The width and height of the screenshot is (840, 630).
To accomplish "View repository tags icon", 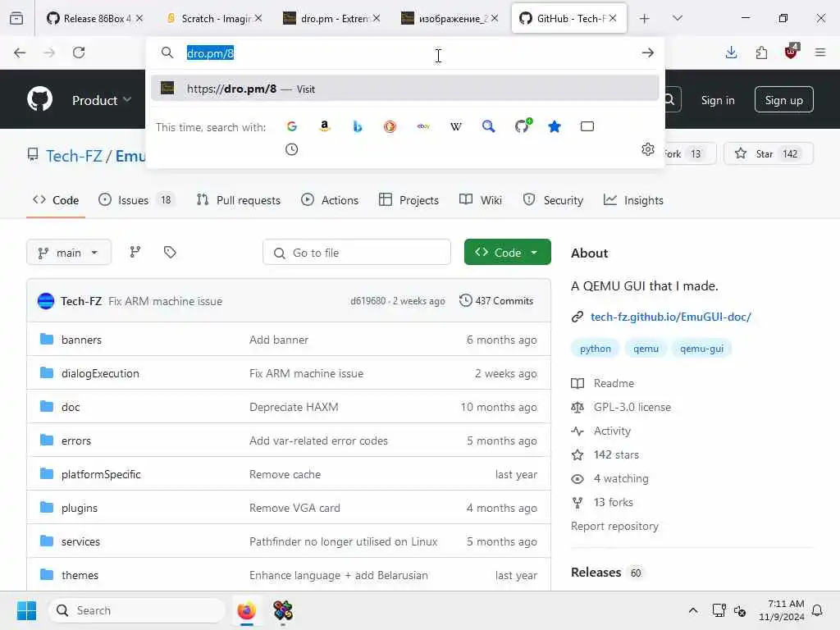I will (170, 252).
